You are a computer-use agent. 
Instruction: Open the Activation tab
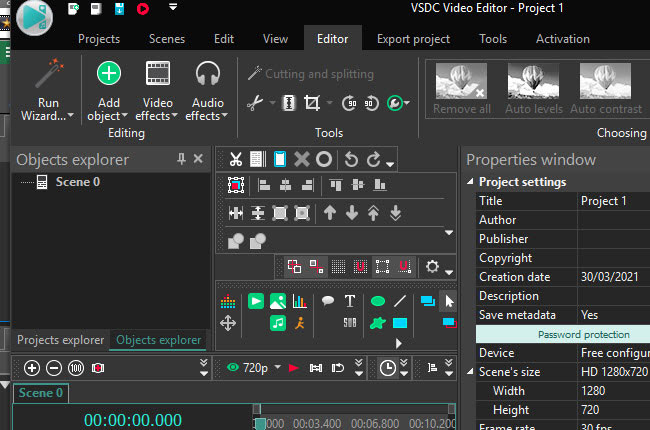click(563, 39)
